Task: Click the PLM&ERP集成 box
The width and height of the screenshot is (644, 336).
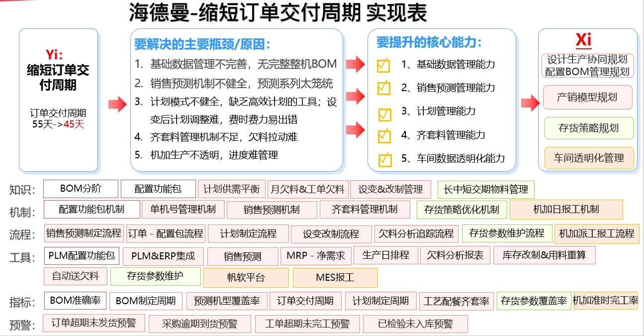Action: tap(163, 256)
